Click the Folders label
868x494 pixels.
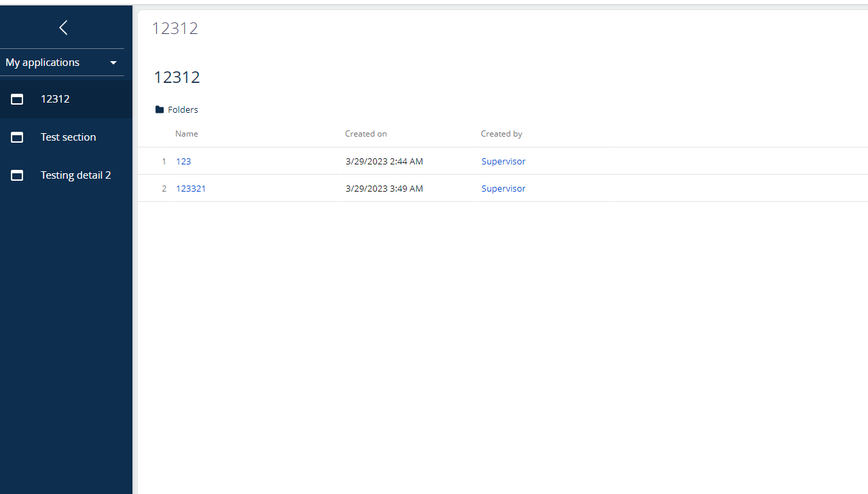pos(183,109)
